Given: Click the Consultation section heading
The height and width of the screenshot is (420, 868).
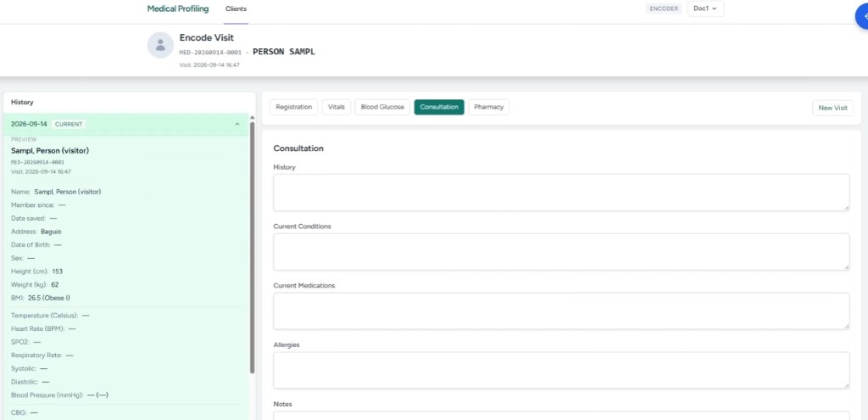Looking at the screenshot, I should [x=298, y=148].
